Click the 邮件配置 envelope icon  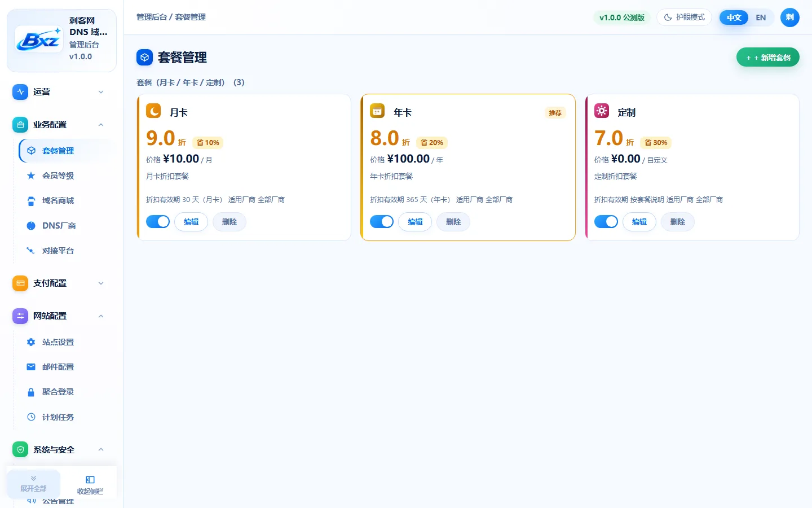click(x=31, y=367)
